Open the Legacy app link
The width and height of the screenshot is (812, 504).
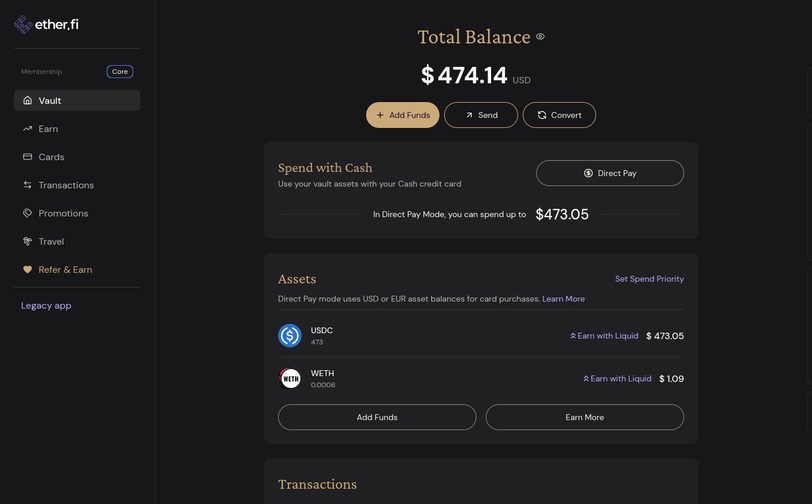[x=46, y=305]
